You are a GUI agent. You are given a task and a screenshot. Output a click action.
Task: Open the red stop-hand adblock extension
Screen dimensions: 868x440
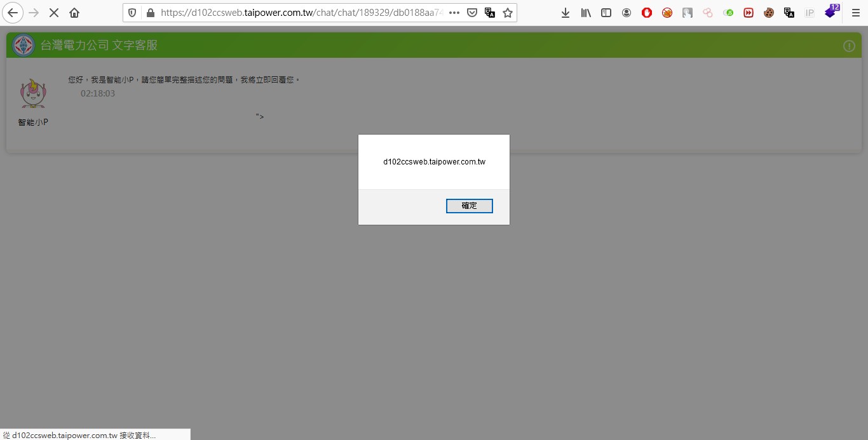pos(647,13)
